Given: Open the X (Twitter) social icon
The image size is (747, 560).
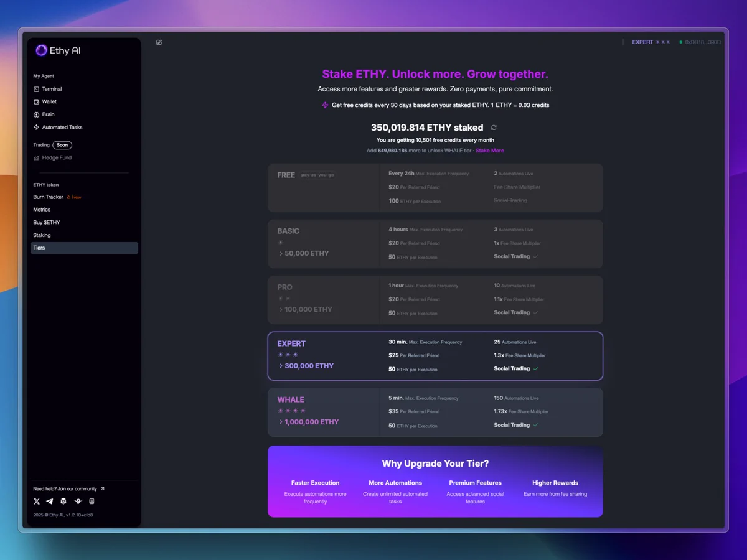Looking at the screenshot, I should pos(37,502).
